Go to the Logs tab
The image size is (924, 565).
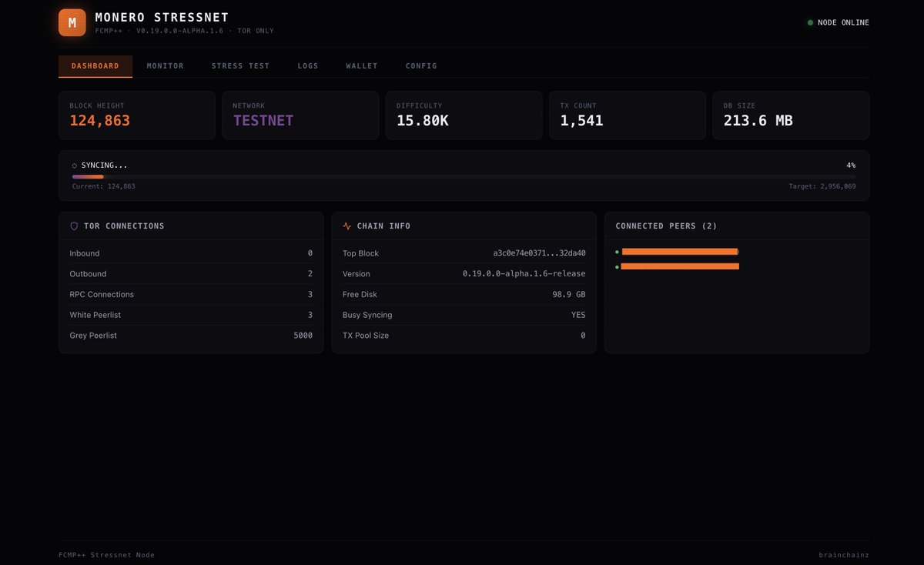308,66
